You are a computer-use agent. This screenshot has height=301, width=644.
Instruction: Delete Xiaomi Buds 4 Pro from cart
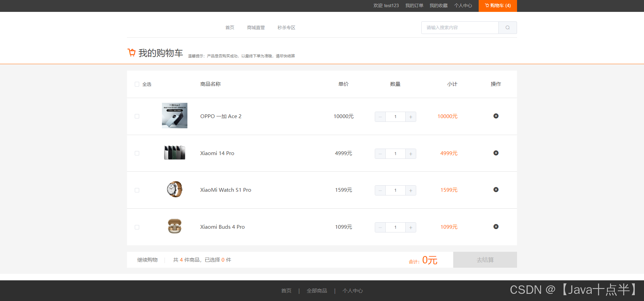pyautogui.click(x=496, y=227)
